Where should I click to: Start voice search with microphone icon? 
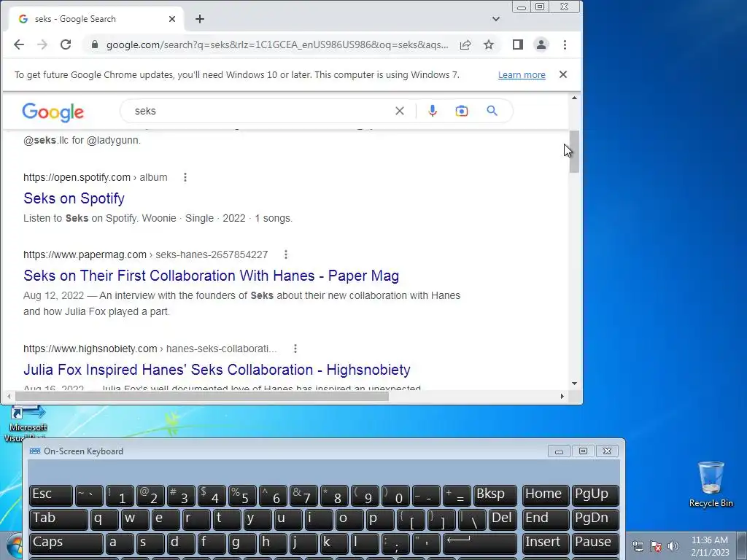433,111
